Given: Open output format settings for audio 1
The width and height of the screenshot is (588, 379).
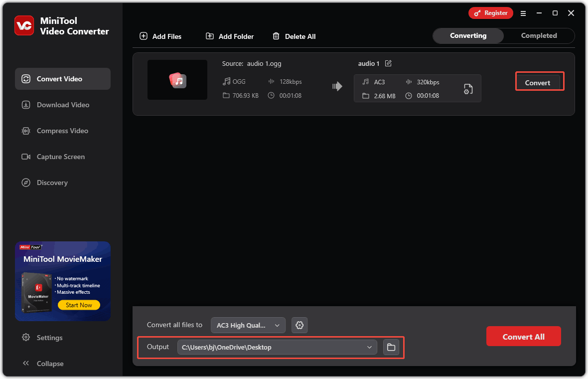Looking at the screenshot, I should (x=468, y=89).
